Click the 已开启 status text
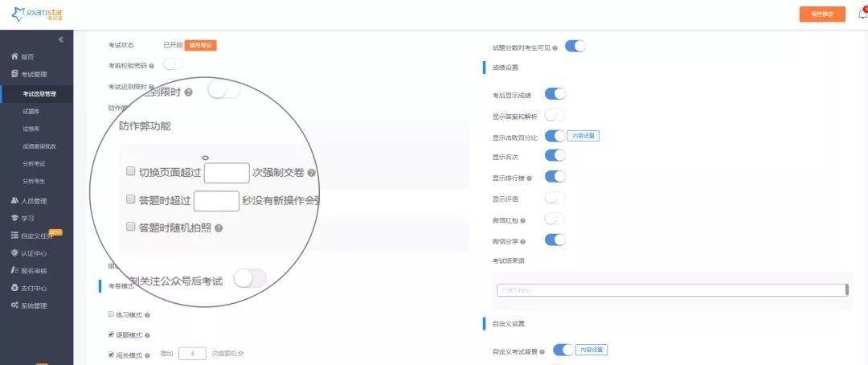Screen dimensions: 868x365 point(173,45)
